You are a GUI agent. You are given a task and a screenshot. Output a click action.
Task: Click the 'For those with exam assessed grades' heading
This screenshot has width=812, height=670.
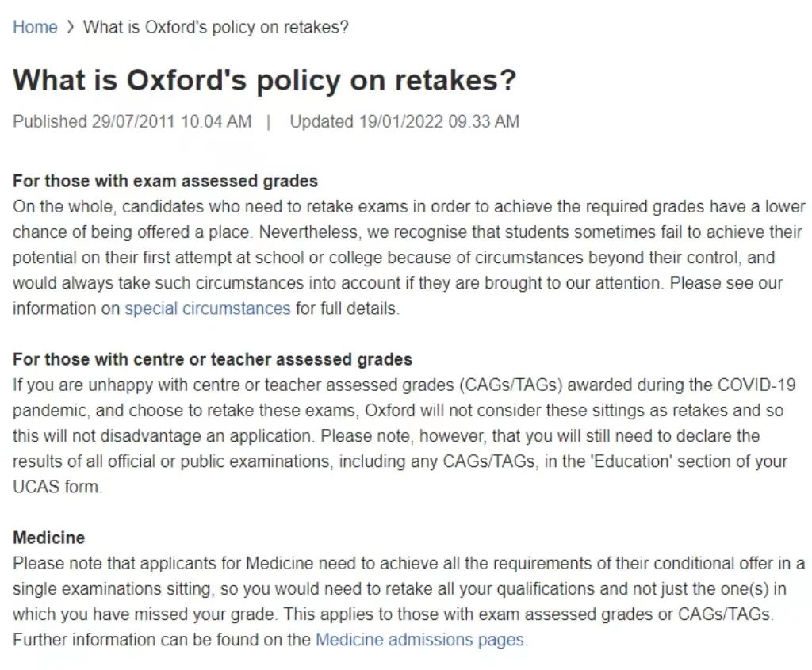coord(165,181)
